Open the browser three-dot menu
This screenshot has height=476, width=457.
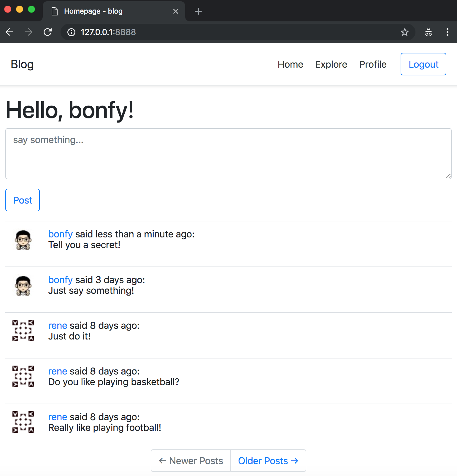[x=447, y=32]
